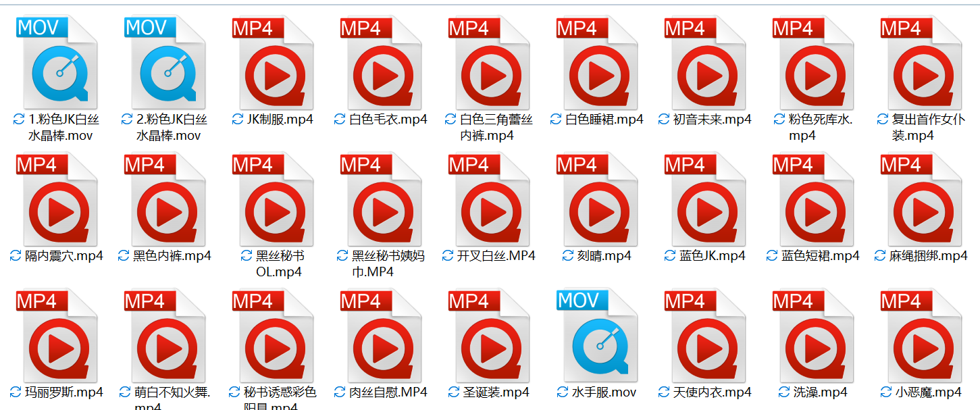Viewport: 980px width, 410px height.
Task: Click sync status icon beside 洗澡.mp4
Action: (x=784, y=392)
